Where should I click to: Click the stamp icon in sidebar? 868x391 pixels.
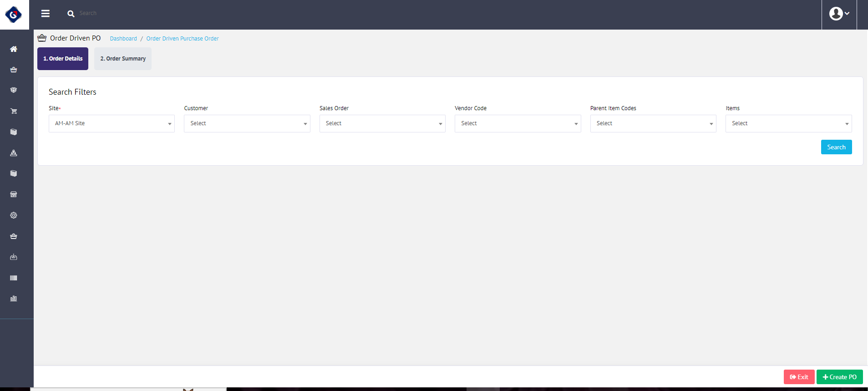[x=14, y=153]
